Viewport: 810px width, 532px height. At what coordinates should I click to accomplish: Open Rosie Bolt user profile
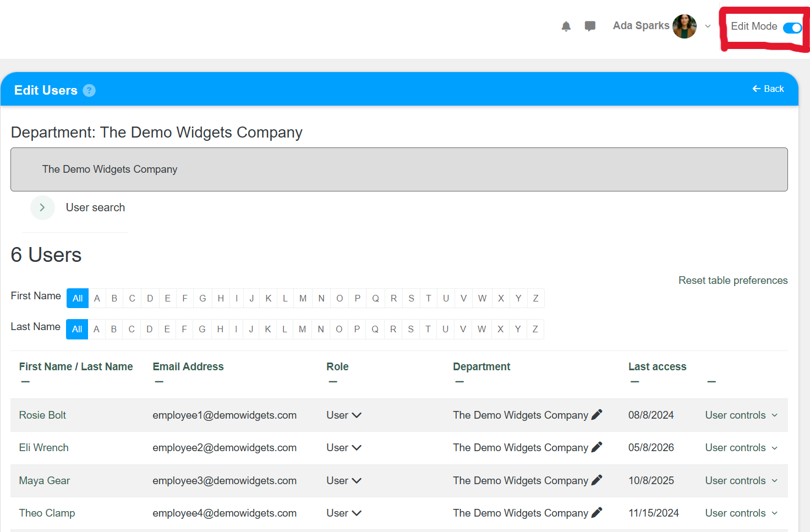click(x=42, y=415)
